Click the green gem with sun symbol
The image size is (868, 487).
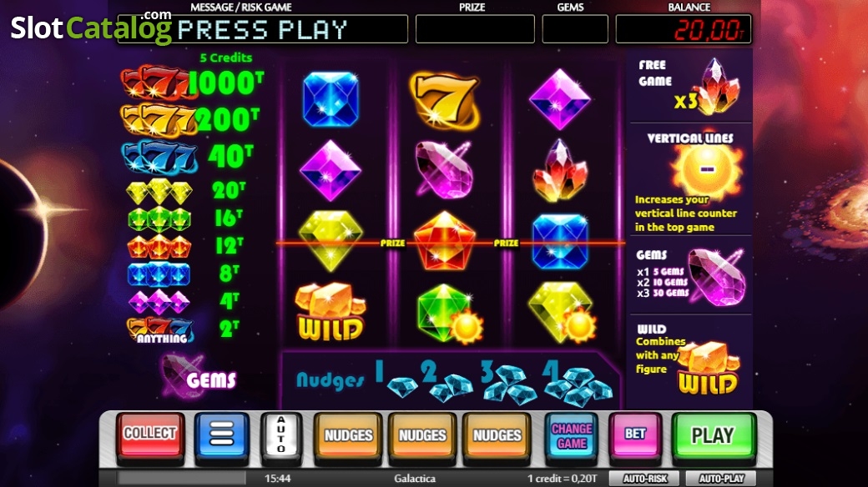(450, 313)
